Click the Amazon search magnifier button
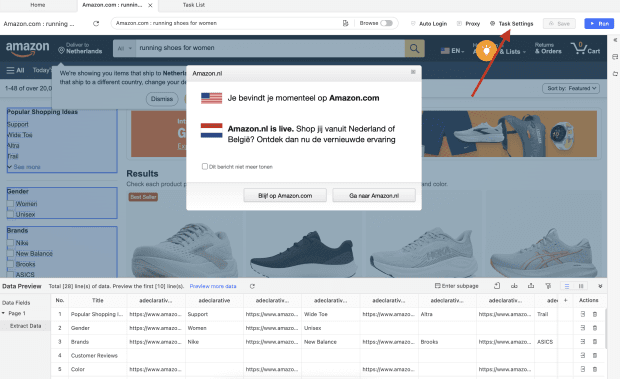 click(x=414, y=48)
